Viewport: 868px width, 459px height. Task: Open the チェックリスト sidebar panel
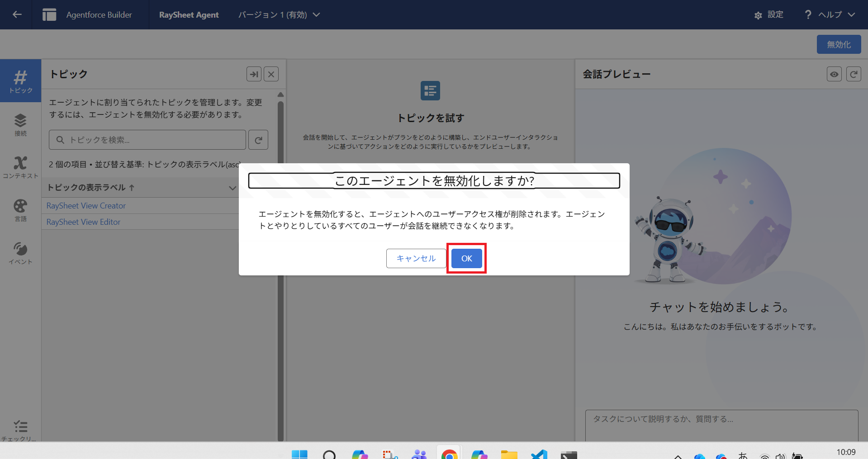tap(20, 430)
